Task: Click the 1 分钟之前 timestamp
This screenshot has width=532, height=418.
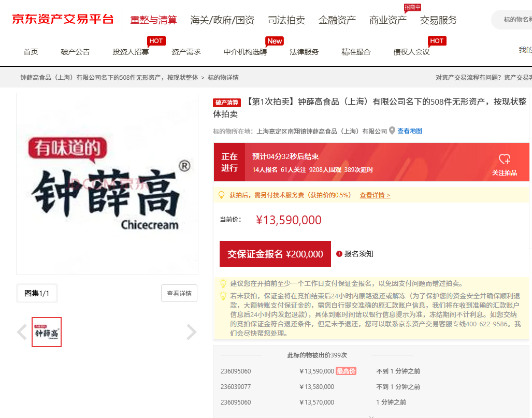Action: point(391,402)
